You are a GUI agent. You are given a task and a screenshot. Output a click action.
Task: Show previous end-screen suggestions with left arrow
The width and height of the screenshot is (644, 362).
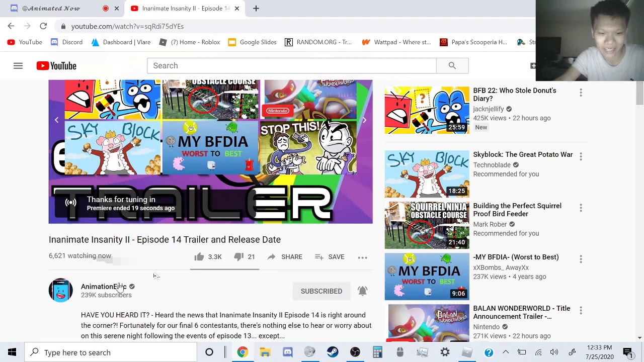click(x=56, y=120)
